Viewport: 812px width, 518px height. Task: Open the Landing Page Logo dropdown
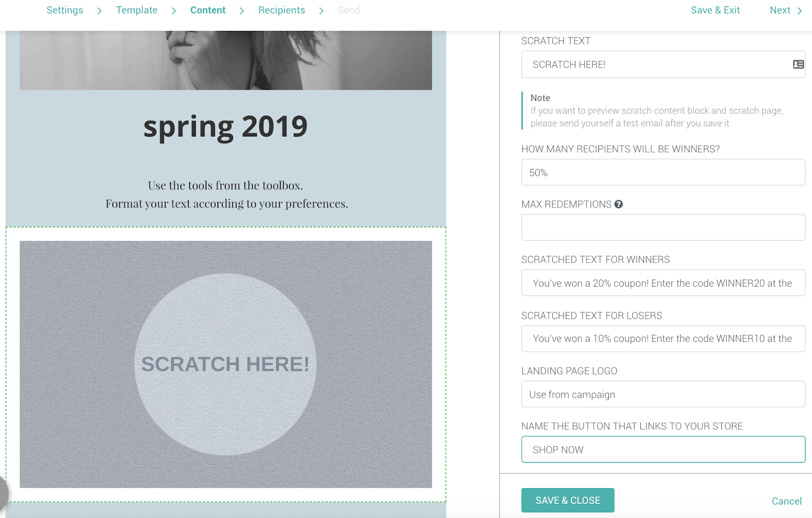pos(663,394)
